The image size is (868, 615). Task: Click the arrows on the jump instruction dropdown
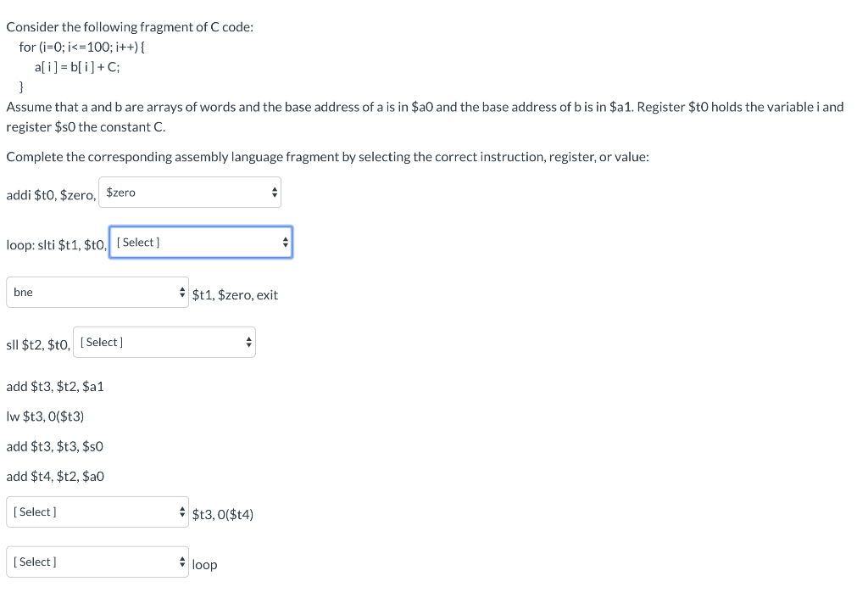click(181, 561)
